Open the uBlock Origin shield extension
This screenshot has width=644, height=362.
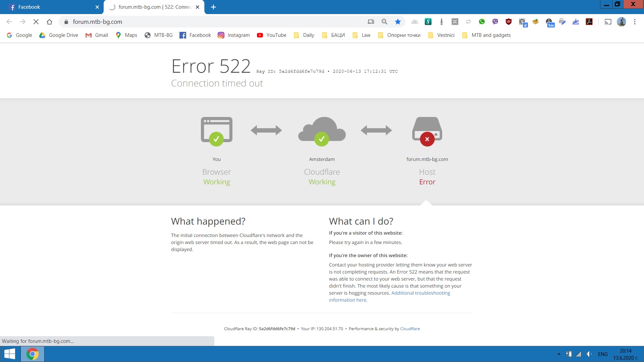508,22
